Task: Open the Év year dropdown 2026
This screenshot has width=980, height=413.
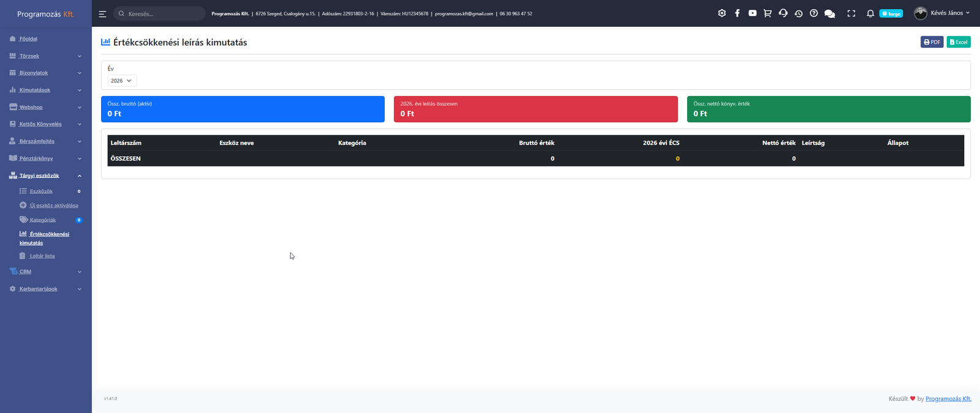Action: coord(122,81)
